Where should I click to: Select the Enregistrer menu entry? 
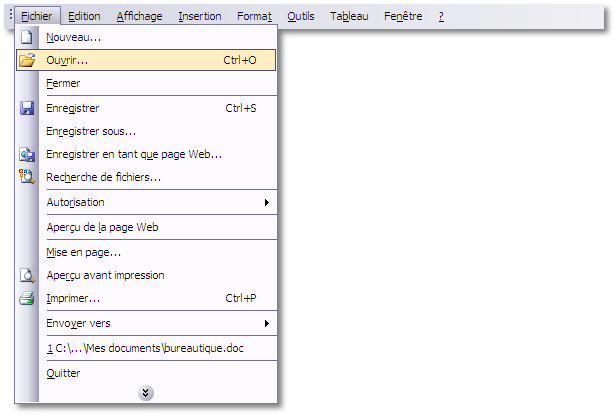[x=146, y=108]
